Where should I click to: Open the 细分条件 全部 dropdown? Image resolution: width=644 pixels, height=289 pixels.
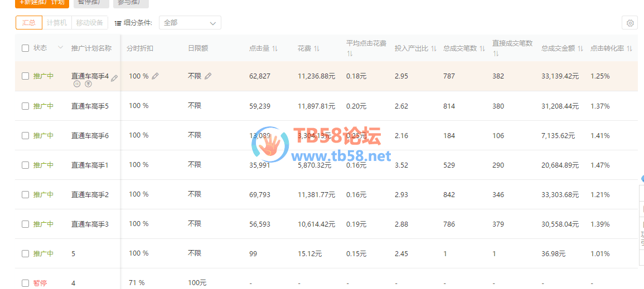click(190, 23)
